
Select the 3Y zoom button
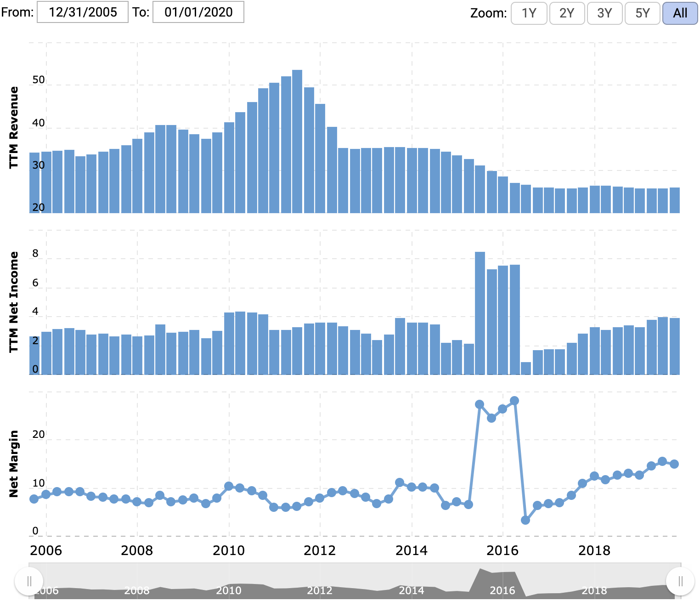604,13
